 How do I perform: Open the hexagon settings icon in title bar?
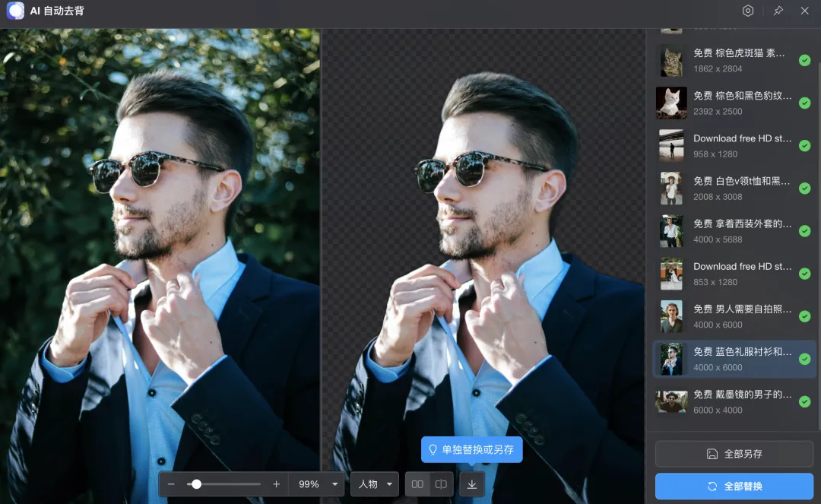pyautogui.click(x=748, y=11)
